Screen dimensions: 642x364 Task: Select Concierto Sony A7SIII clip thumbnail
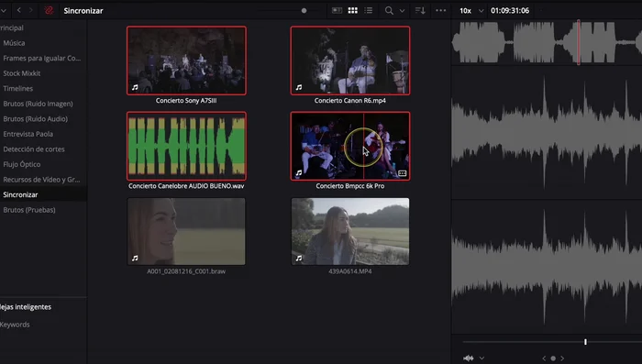186,61
